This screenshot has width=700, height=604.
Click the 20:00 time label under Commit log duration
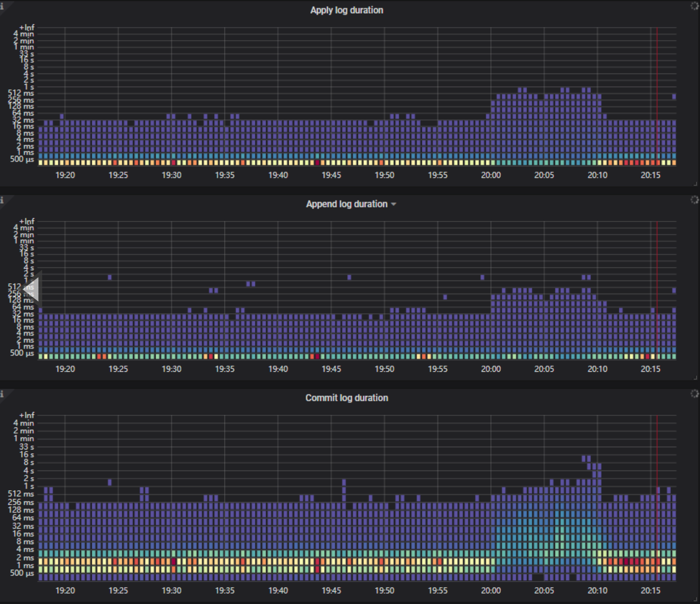click(491, 590)
